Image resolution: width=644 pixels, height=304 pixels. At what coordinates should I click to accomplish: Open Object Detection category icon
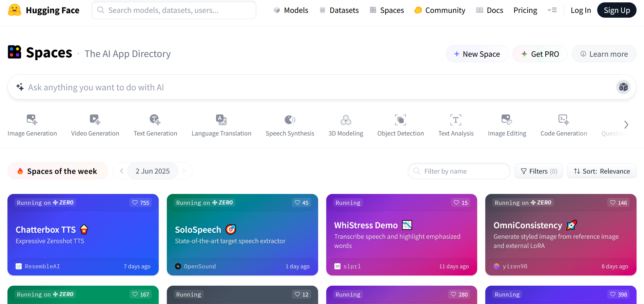pos(401,120)
